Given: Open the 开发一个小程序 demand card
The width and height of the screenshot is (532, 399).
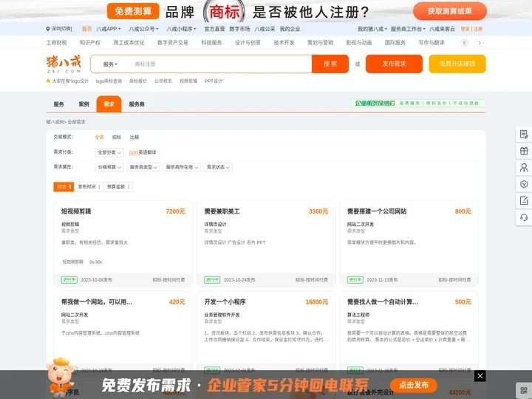Looking at the screenshot, I should point(266,334).
